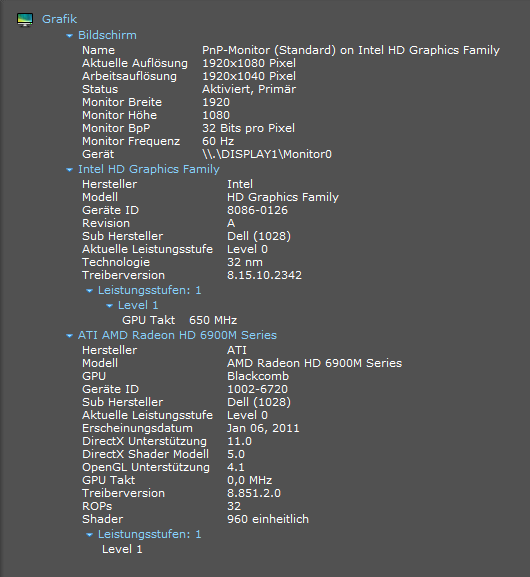Collapse the Bildschirm section arrow
The height and width of the screenshot is (577, 530).
pos(69,36)
